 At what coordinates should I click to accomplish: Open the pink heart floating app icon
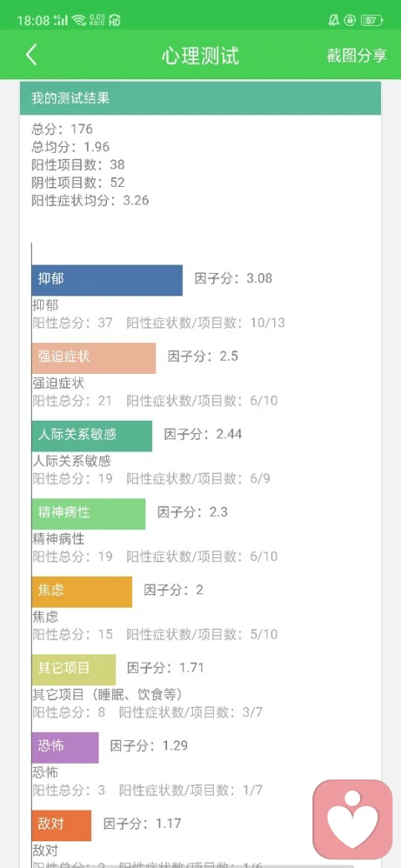pyautogui.click(x=353, y=819)
